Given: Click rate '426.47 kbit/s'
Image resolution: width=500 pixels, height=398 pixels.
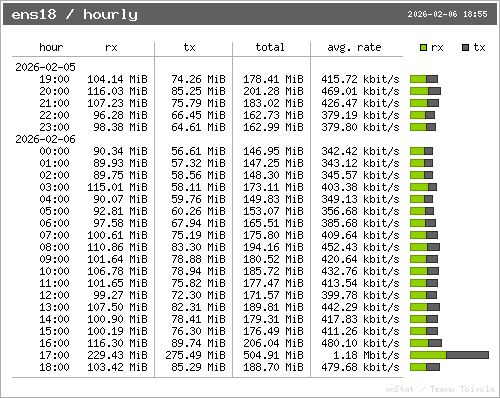Looking at the screenshot, I should [x=360, y=103].
